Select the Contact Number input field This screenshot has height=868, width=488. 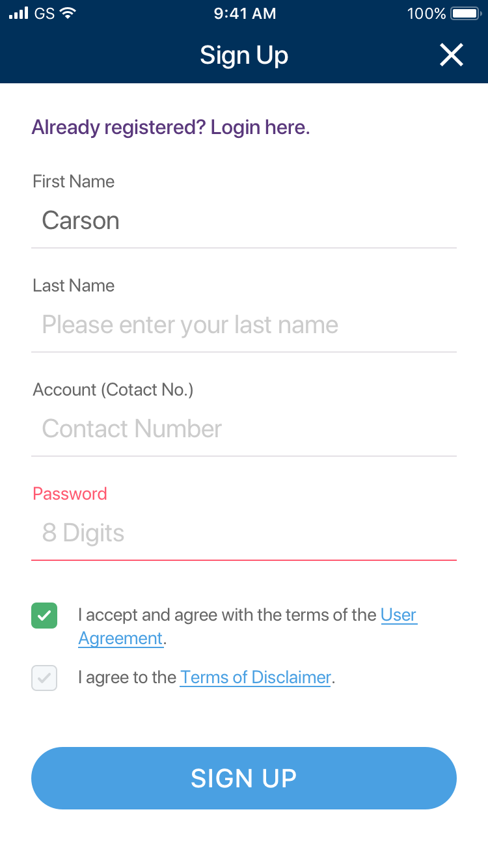(x=244, y=429)
